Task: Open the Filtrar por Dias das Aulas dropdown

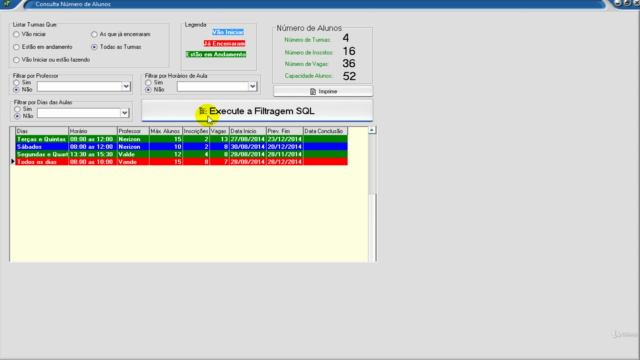Action: (x=125, y=113)
